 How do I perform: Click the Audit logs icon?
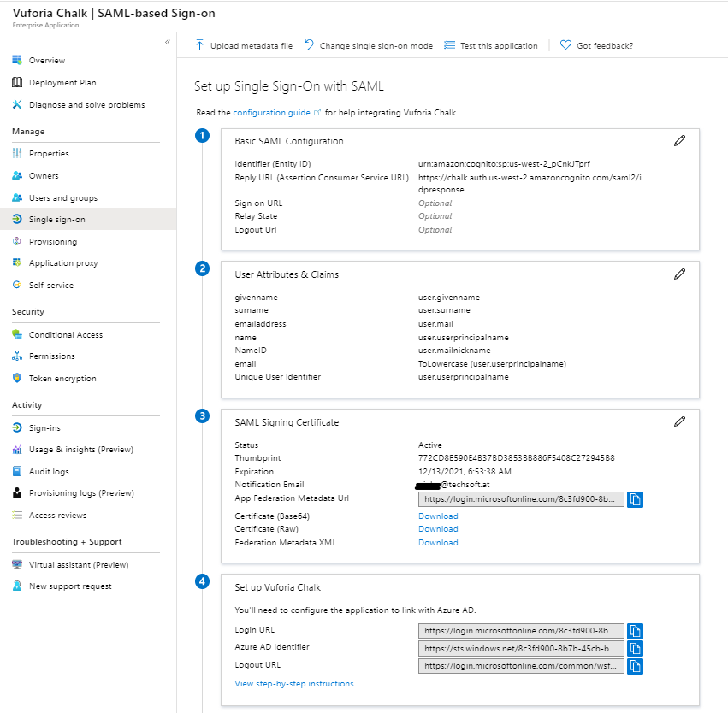[17, 471]
